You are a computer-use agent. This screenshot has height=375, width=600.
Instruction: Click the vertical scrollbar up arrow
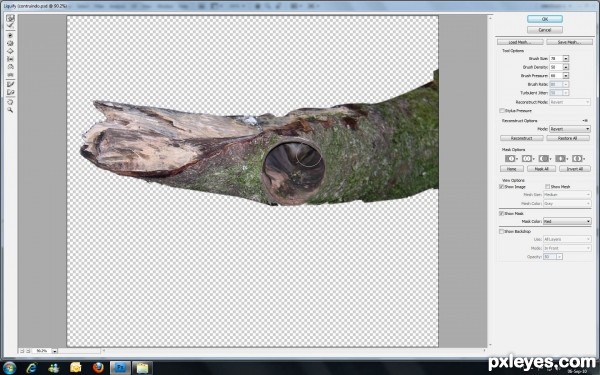[490, 18]
